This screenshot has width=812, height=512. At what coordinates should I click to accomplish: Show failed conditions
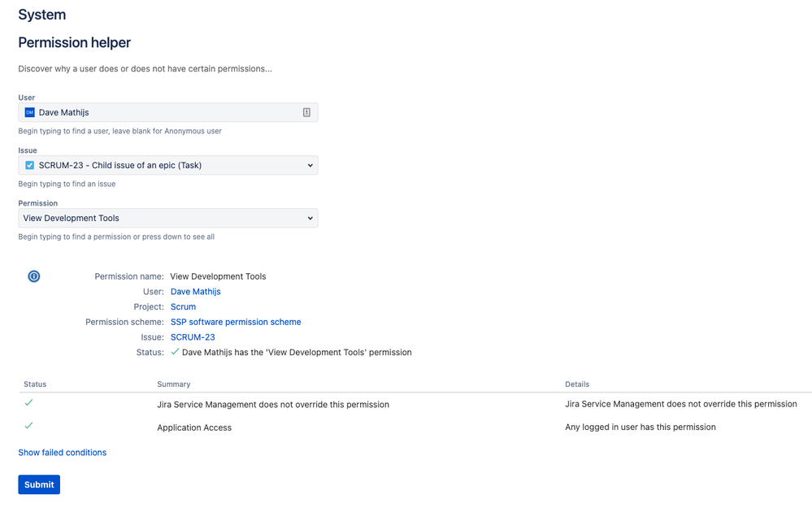pos(62,452)
